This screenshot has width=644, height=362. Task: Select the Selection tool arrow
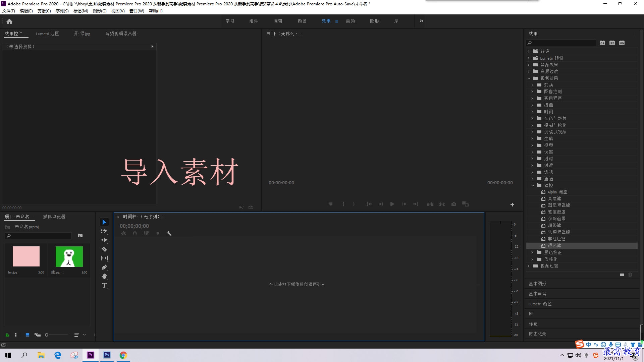click(x=104, y=222)
